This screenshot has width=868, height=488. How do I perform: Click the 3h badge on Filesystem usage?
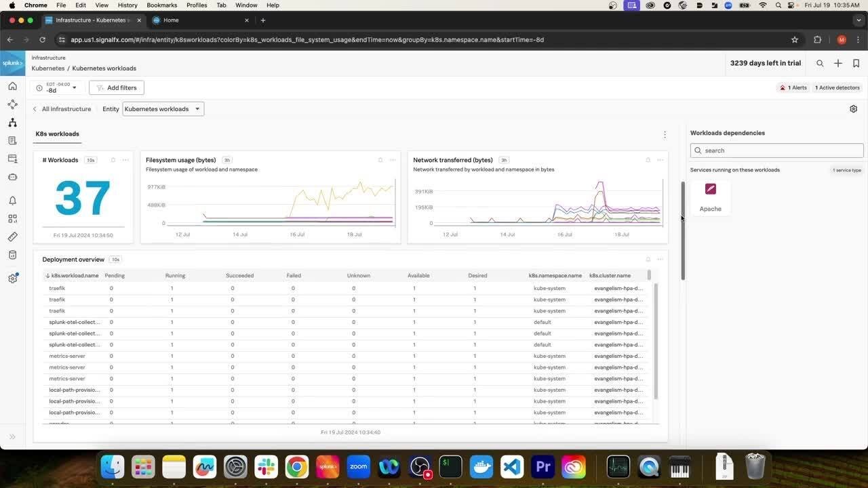pyautogui.click(x=227, y=160)
